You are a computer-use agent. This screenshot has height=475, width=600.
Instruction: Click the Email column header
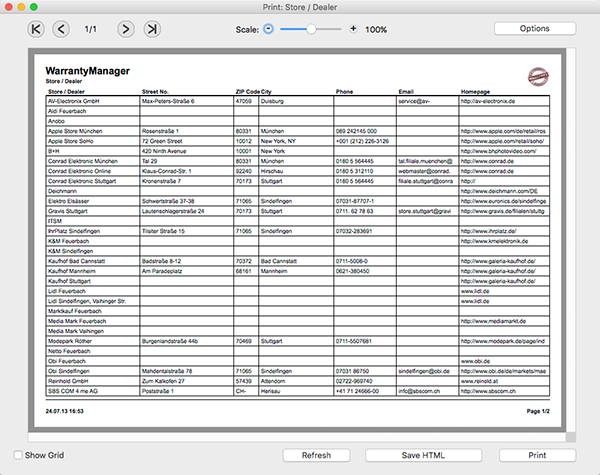(406, 91)
